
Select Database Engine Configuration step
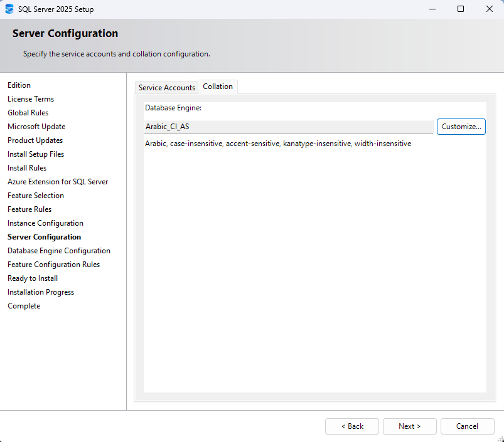click(x=58, y=250)
